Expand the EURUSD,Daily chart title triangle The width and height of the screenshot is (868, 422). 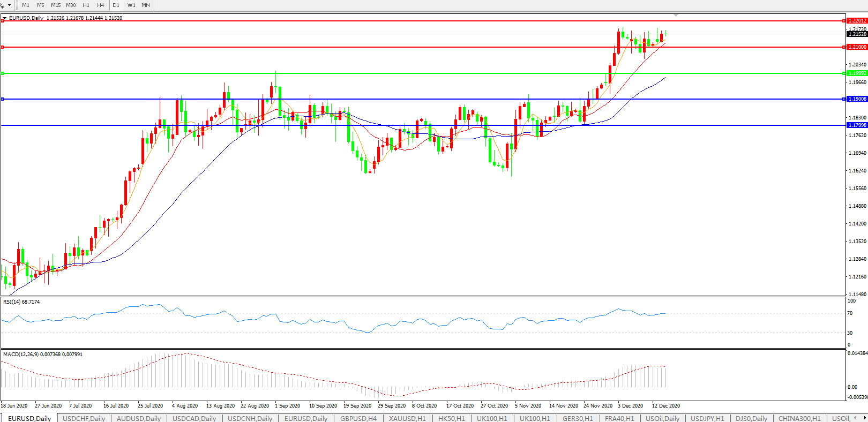click(4, 18)
